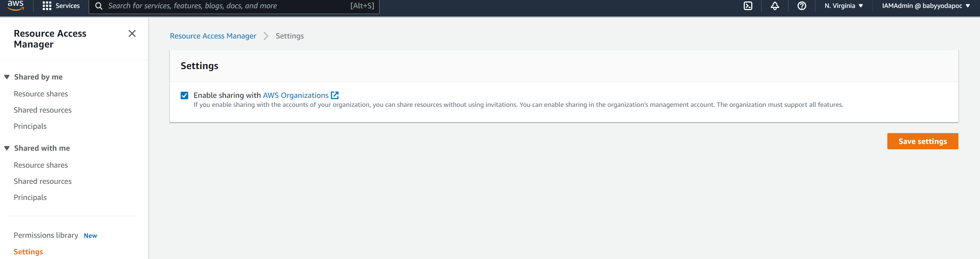Go to Resource Access Manager breadcrumb
The height and width of the screenshot is (259, 980).
pyautogui.click(x=213, y=36)
